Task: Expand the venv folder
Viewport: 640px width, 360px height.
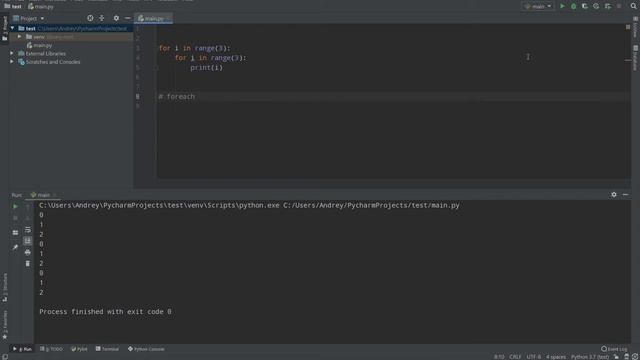Action: pyautogui.click(x=19, y=37)
